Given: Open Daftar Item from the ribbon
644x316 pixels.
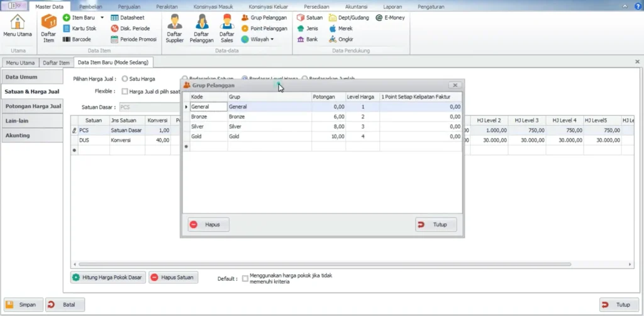Looking at the screenshot, I should pyautogui.click(x=48, y=28).
